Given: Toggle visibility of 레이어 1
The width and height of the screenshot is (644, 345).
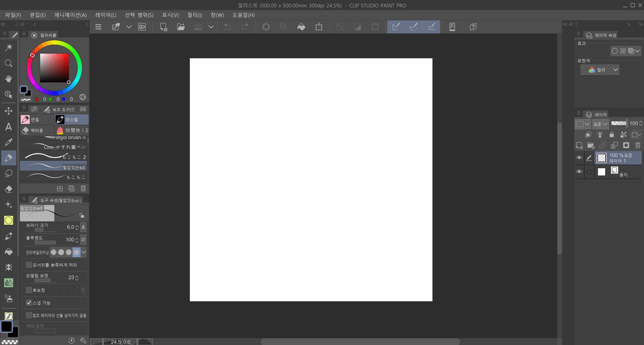Looking at the screenshot, I should (579, 158).
